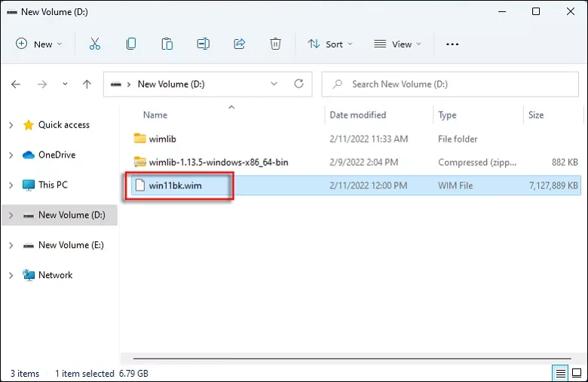This screenshot has height=382, width=588.
Task: Click the Search New Volume (D:) field
Action: pyautogui.click(x=450, y=84)
